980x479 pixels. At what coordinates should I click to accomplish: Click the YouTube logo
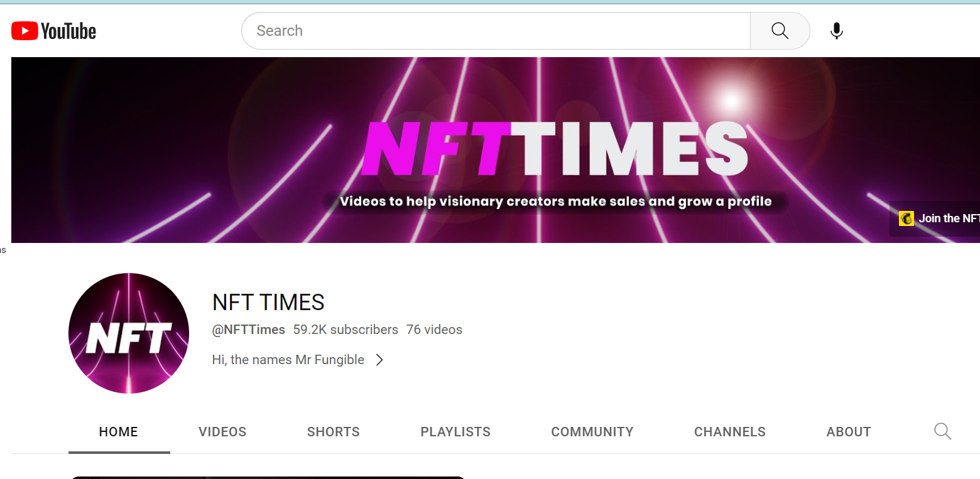click(x=53, y=31)
